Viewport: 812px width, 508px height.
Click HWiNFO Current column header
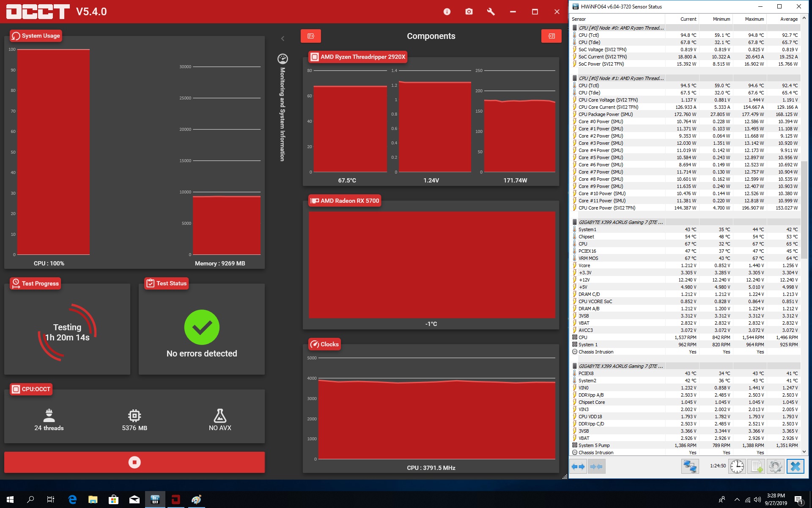(682, 19)
